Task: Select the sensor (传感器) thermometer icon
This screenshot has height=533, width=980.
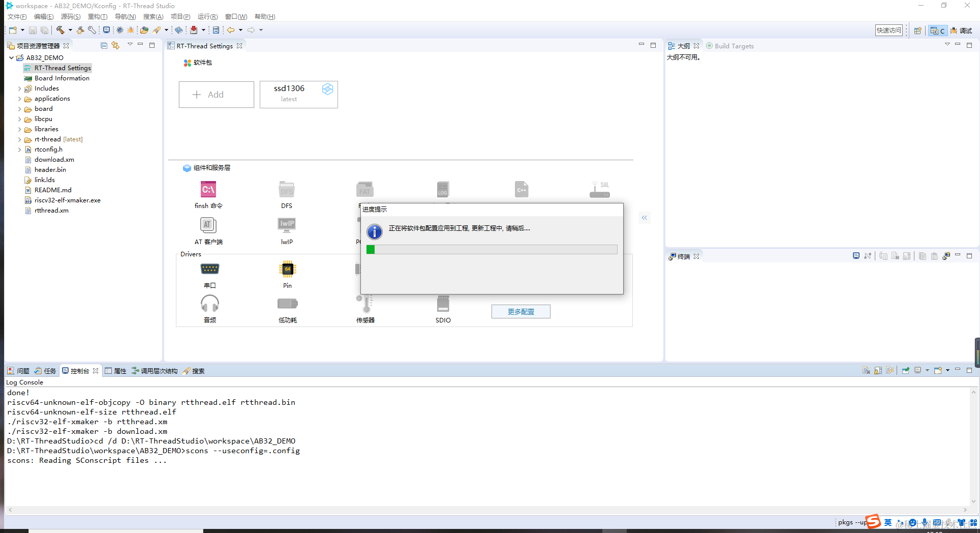Action: point(365,304)
